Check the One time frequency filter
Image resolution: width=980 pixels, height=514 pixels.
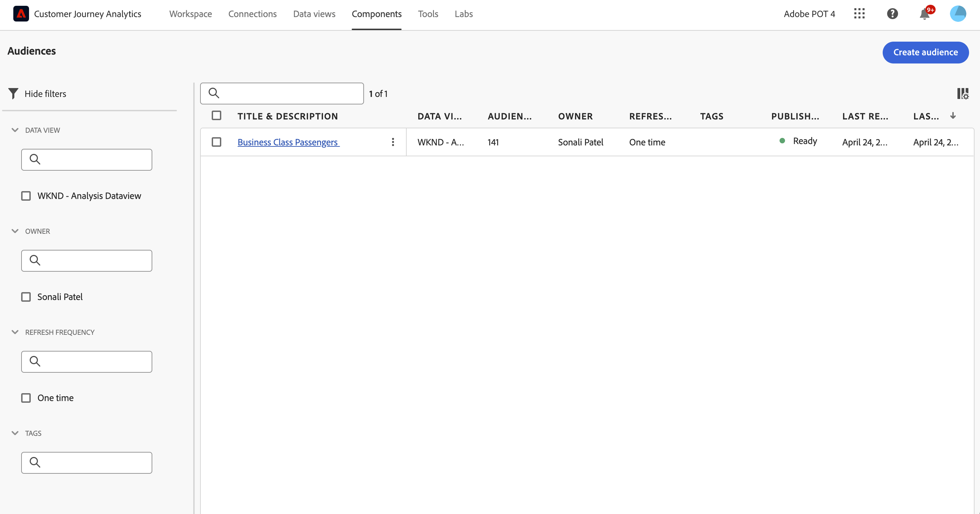[x=26, y=398]
